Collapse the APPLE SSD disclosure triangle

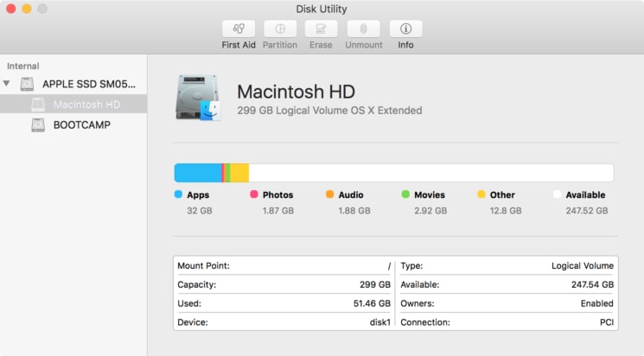coord(8,85)
